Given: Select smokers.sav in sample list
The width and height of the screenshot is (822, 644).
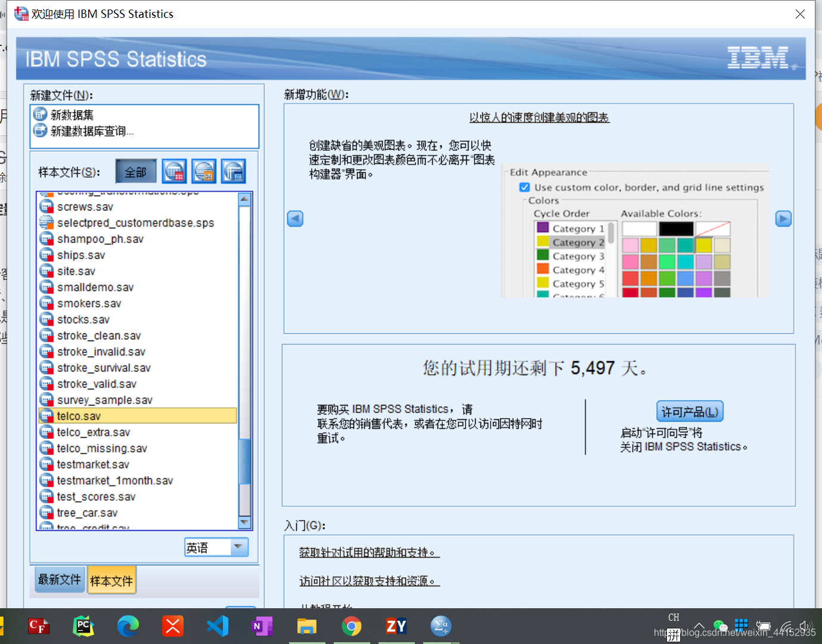Looking at the screenshot, I should pos(138,303).
